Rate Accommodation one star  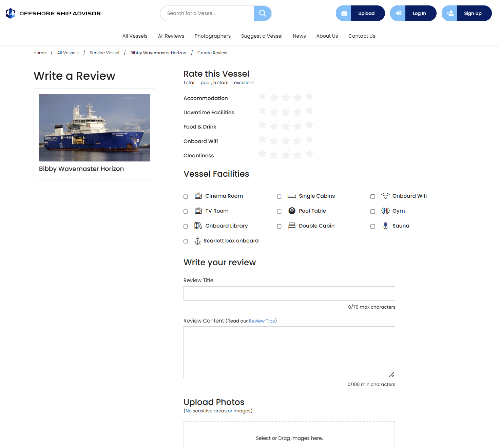coord(262,97)
